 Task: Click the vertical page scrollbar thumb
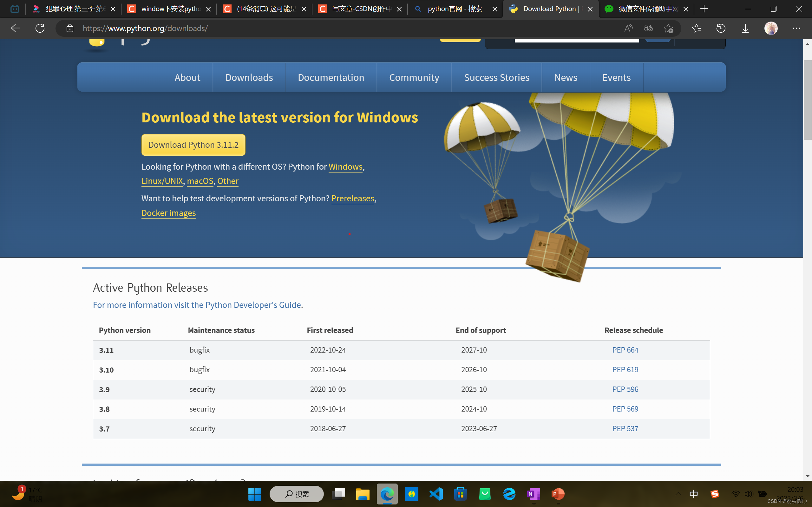pyautogui.click(x=807, y=101)
